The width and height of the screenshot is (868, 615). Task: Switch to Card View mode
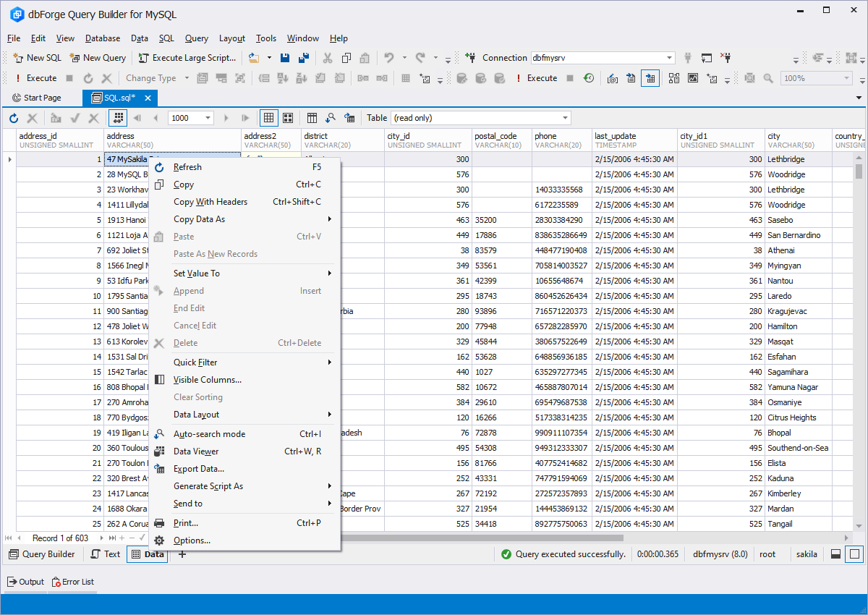coord(288,118)
